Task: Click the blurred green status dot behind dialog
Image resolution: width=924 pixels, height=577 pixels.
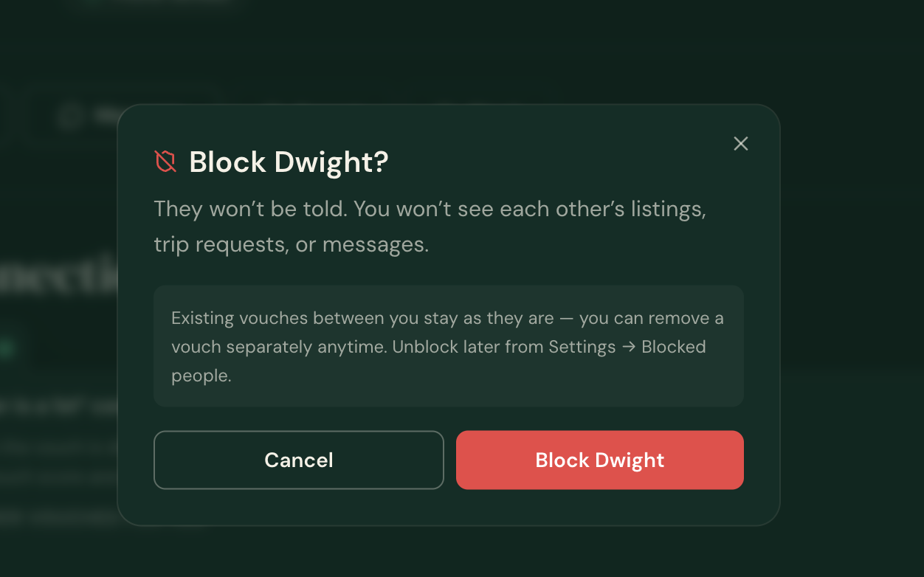Action: point(6,349)
